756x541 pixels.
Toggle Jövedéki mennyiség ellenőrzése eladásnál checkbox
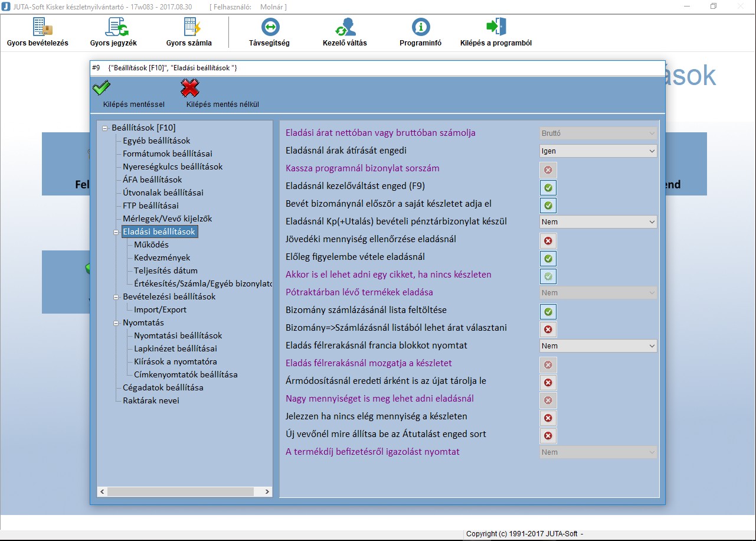tap(548, 241)
